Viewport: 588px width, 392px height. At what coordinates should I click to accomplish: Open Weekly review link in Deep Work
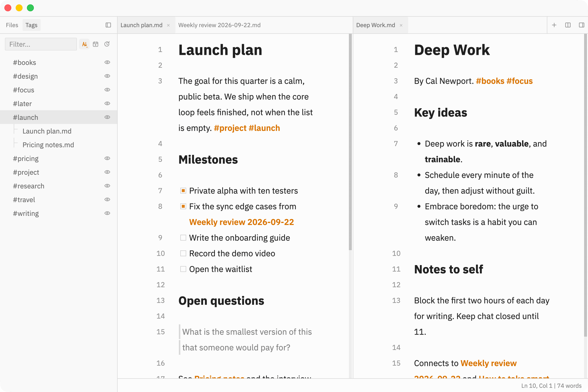(489, 364)
